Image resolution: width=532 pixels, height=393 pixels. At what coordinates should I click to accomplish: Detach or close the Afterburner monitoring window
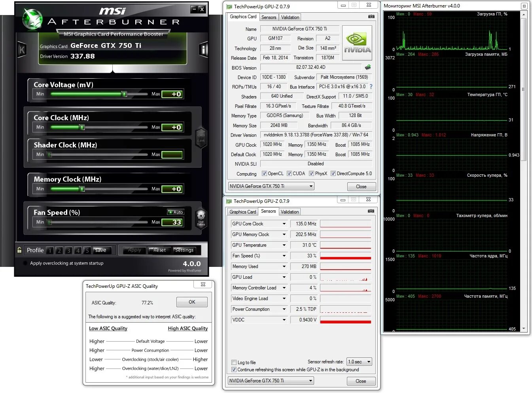pos(524,6)
